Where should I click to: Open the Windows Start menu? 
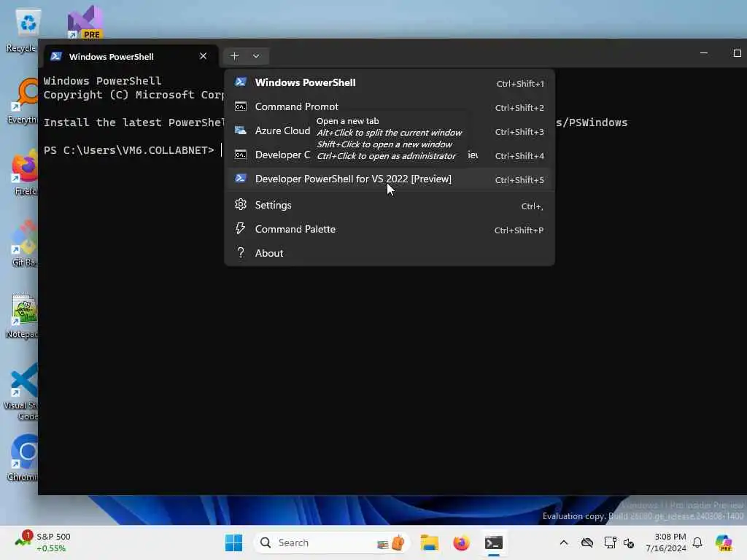pyautogui.click(x=234, y=542)
